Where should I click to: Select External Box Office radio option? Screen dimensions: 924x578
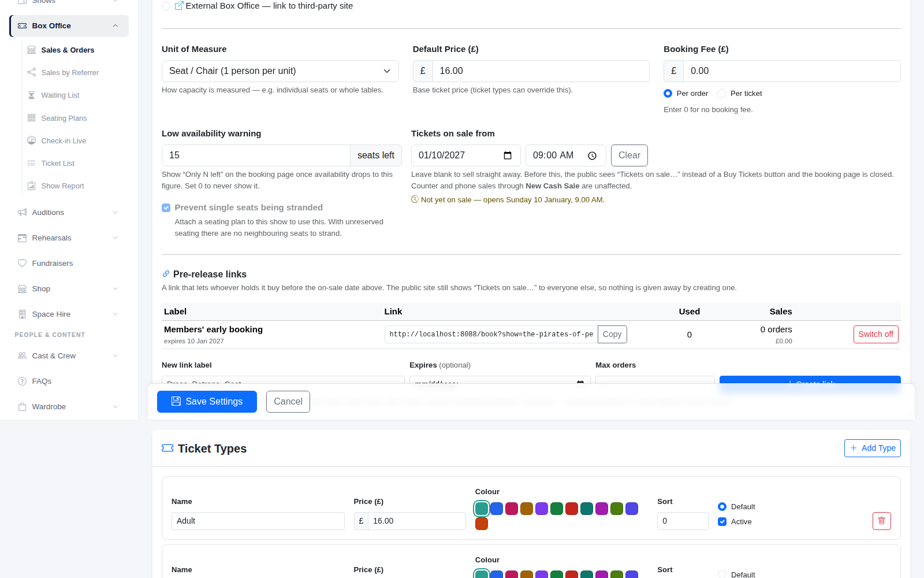(166, 6)
